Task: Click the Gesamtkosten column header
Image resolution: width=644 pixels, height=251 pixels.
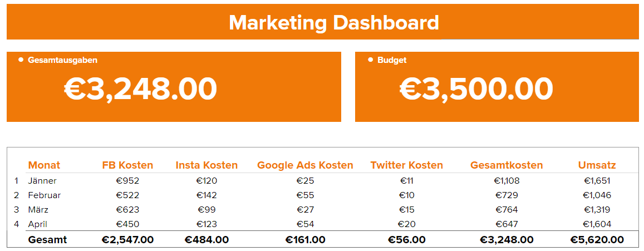Action: point(507,165)
